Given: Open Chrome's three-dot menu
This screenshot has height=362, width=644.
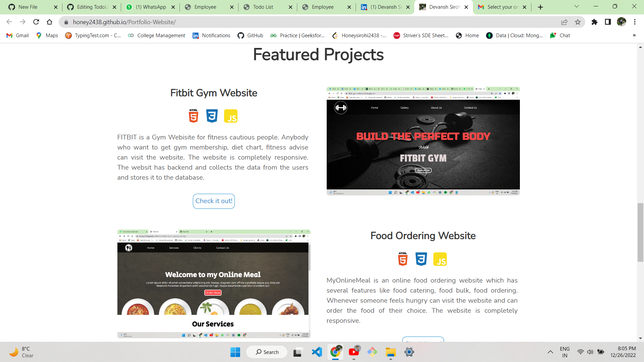Looking at the screenshot, I should 635,22.
